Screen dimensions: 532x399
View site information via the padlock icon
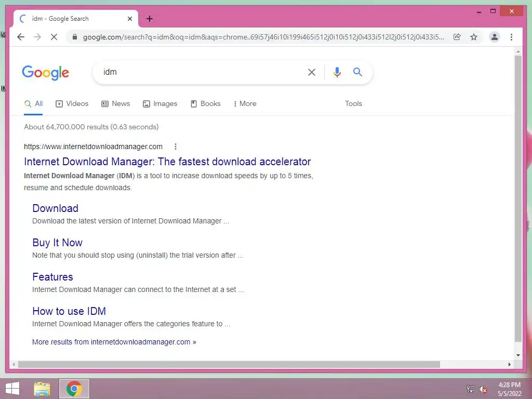[x=75, y=37]
